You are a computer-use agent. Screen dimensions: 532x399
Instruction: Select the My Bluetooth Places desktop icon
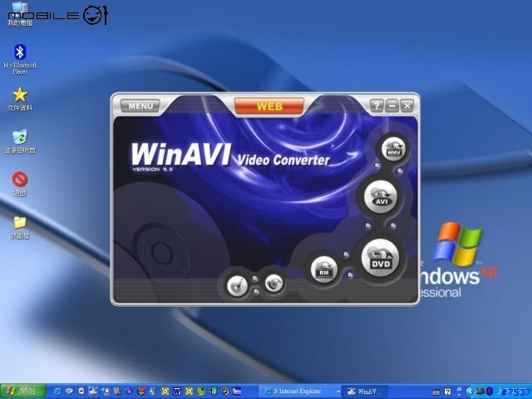pyautogui.click(x=20, y=59)
